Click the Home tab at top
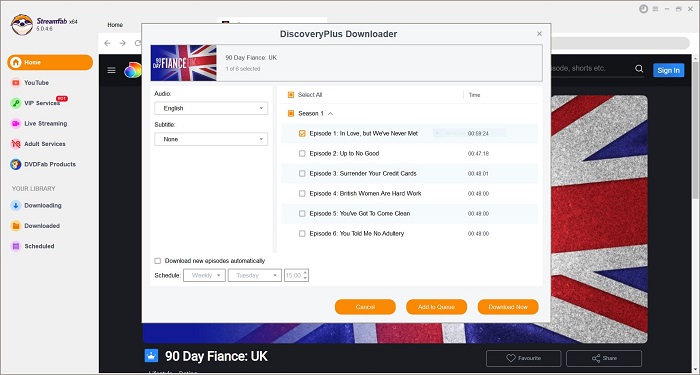This screenshot has width=700, height=375. (x=115, y=25)
